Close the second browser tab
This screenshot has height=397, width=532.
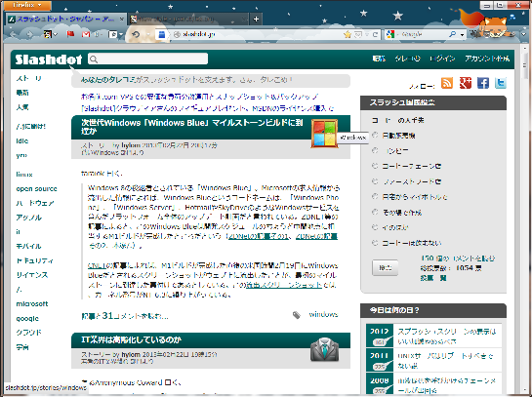243,19
